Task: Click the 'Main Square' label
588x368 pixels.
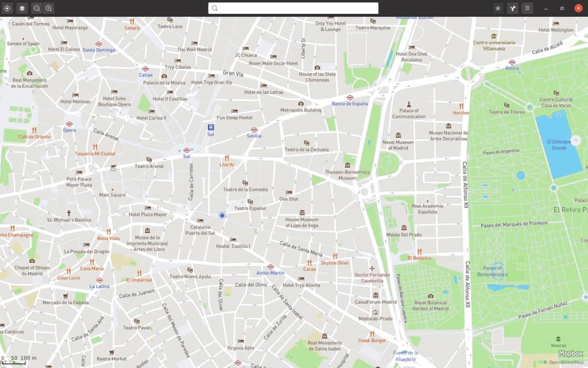Action: (x=112, y=195)
